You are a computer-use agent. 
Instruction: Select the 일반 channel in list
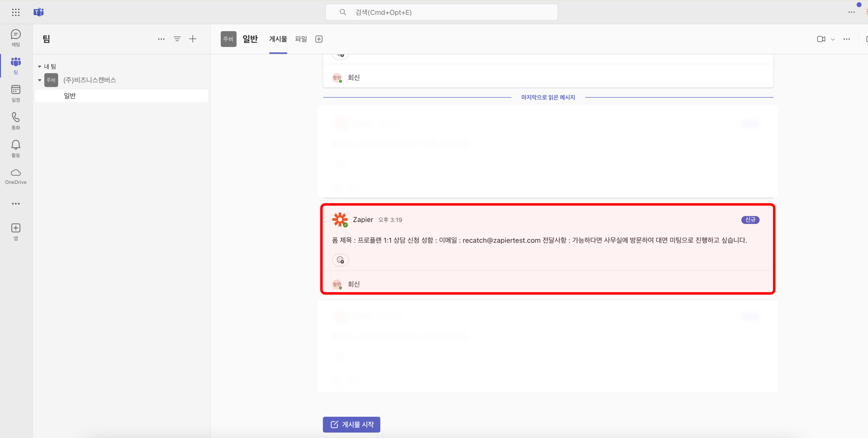click(x=70, y=96)
